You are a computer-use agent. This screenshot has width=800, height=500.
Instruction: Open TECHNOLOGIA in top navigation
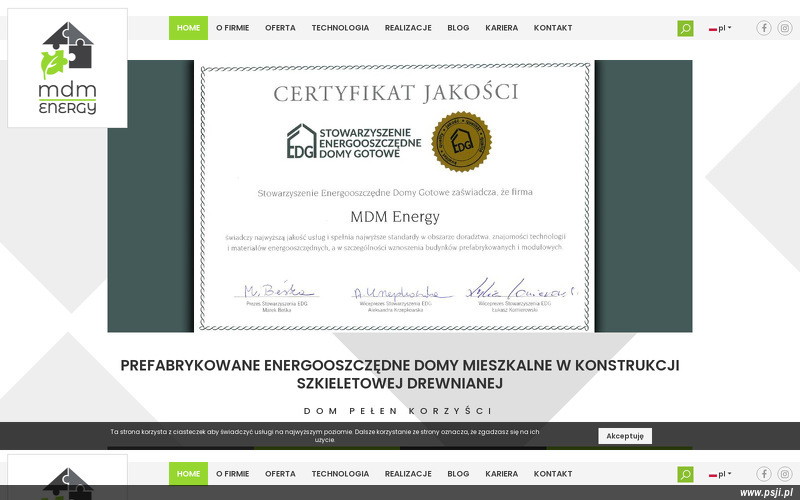coord(340,28)
